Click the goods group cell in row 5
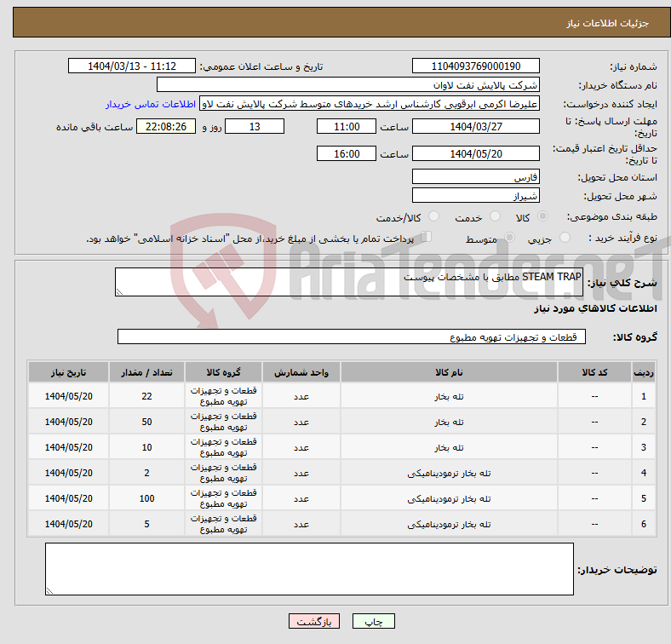Viewport: 671px width, 644px height. click(223, 498)
